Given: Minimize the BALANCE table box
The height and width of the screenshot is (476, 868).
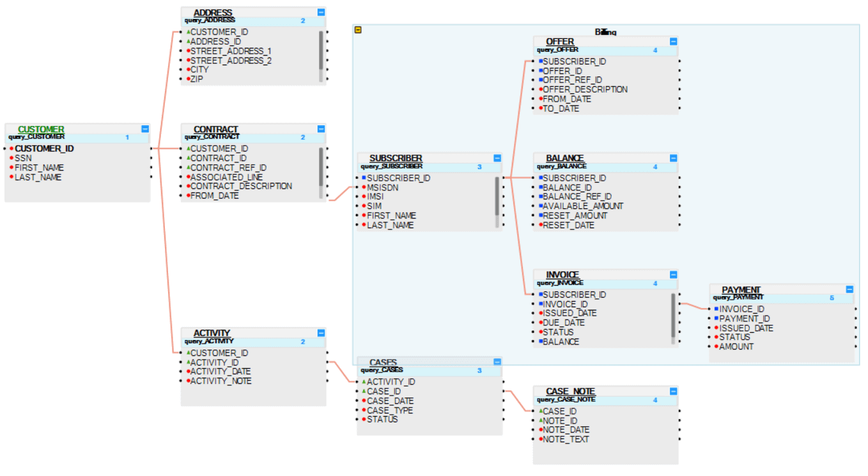Looking at the screenshot, I should pos(673,158).
